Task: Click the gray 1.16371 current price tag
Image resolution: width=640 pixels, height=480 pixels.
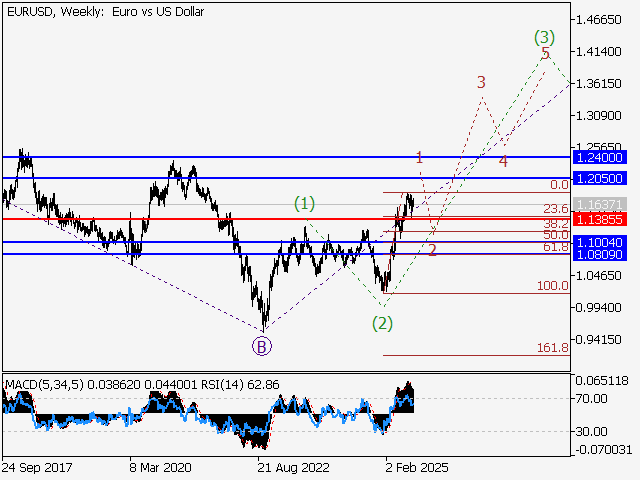Action: 600,203
